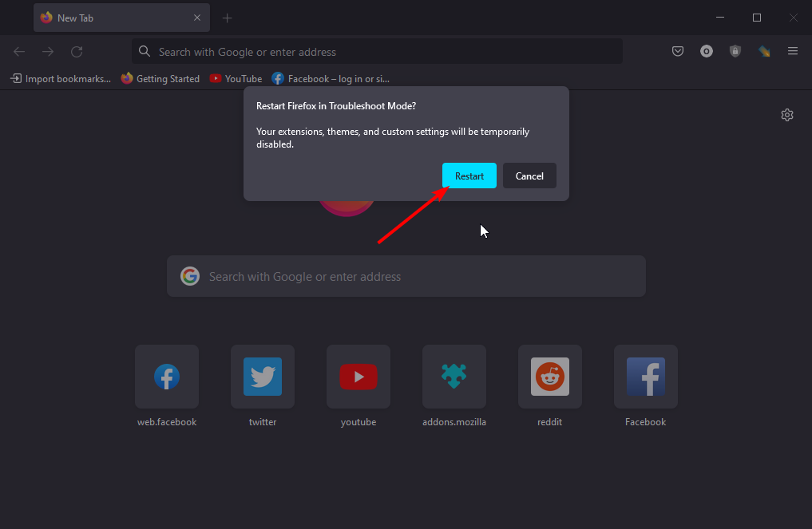Open Save to Pocket icon

tap(677, 51)
